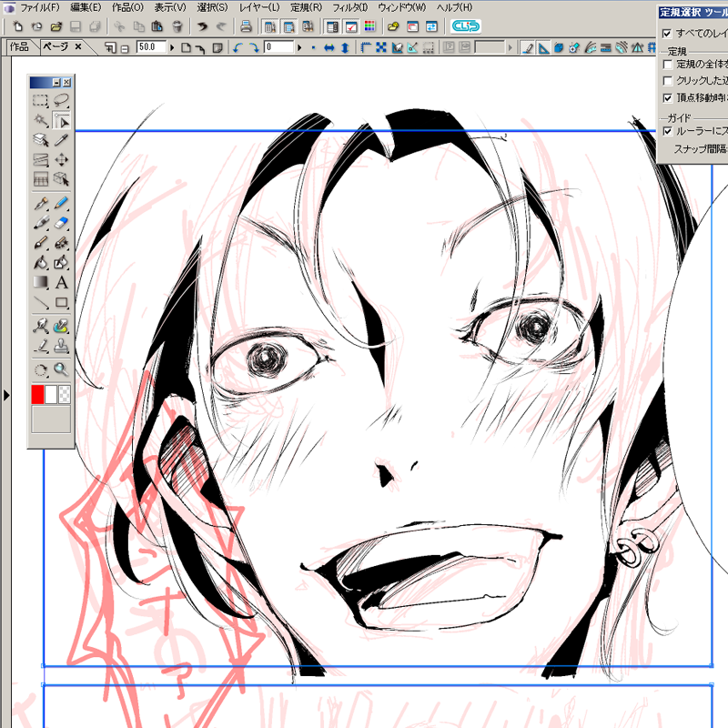Select the ruler selection arrow tool

coord(61,120)
